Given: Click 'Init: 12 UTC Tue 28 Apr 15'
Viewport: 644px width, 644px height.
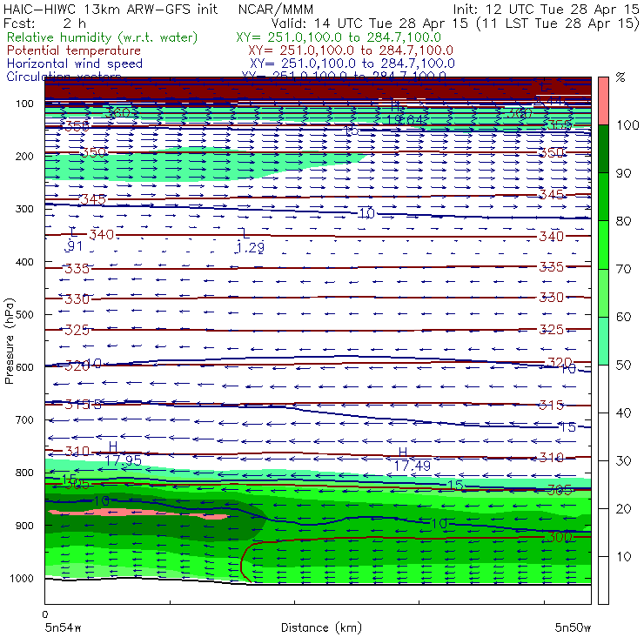Looking at the screenshot, I should point(546,9).
